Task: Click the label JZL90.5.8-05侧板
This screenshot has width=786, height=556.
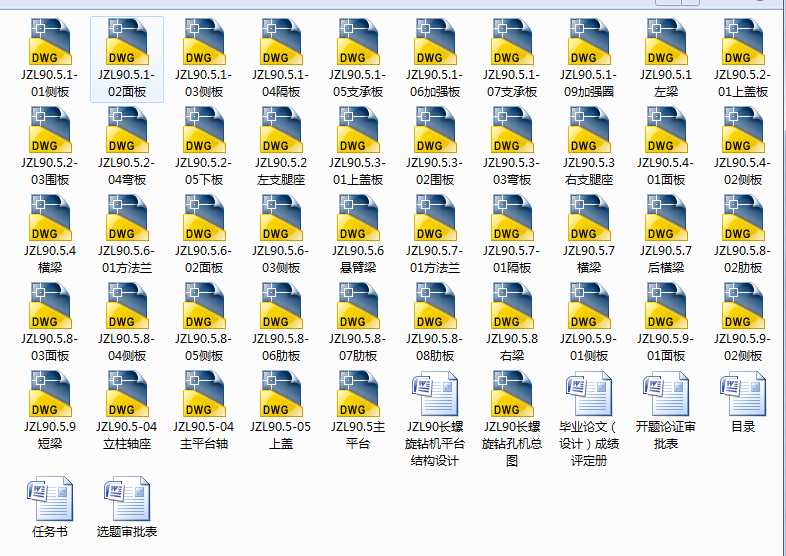Action: tap(204, 347)
